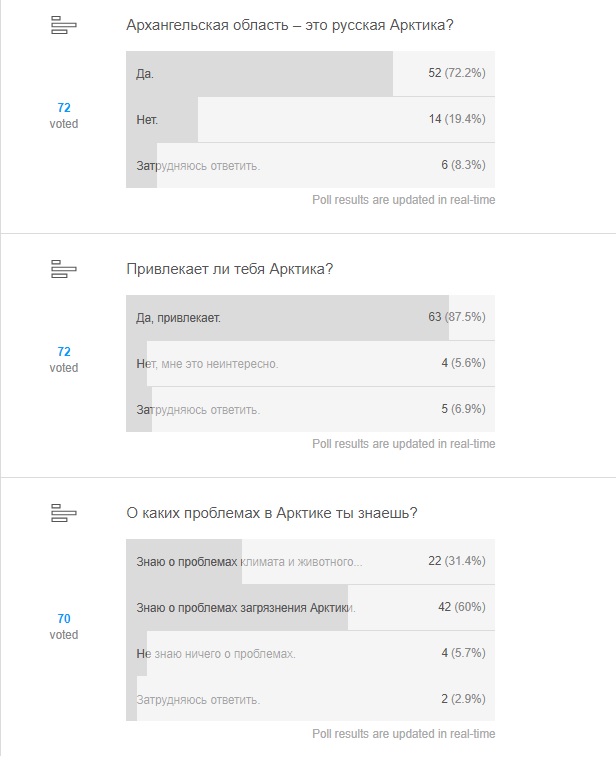Click '42 (60%)' vote count in third poll
616x770 pixels.
[462, 607]
